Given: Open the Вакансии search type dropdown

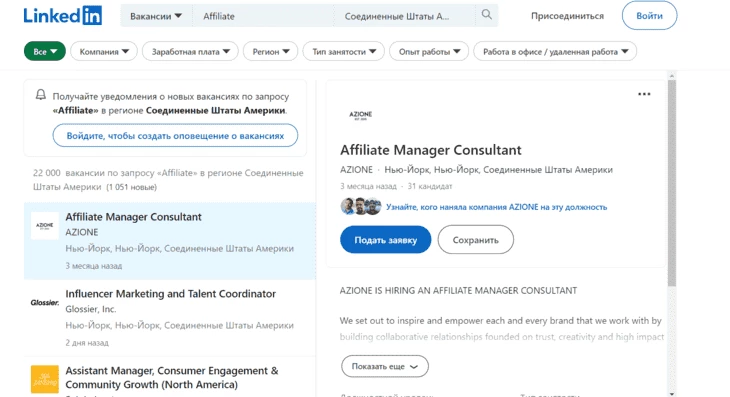Looking at the screenshot, I should tap(156, 16).
